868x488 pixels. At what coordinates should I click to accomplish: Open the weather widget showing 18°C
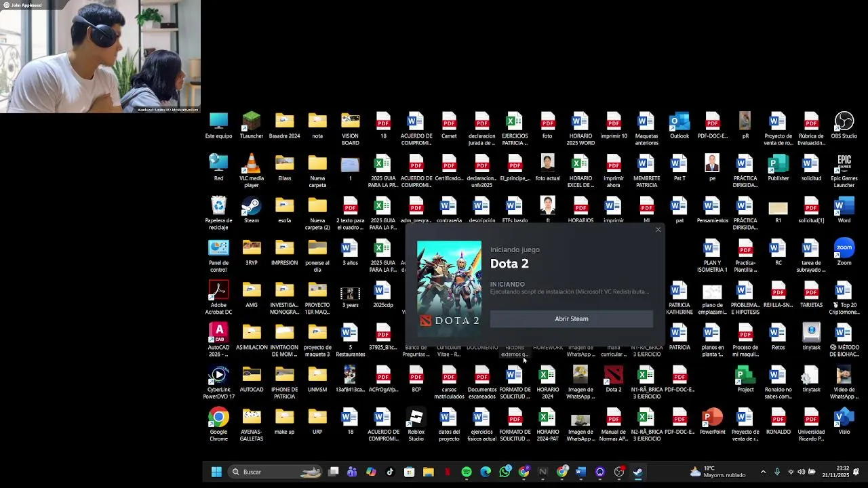pyautogui.click(x=717, y=472)
